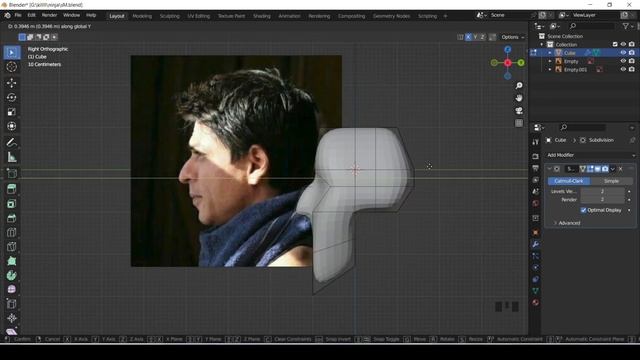Open the Window menu
The width and height of the screenshot is (640, 360).
(x=71, y=15)
